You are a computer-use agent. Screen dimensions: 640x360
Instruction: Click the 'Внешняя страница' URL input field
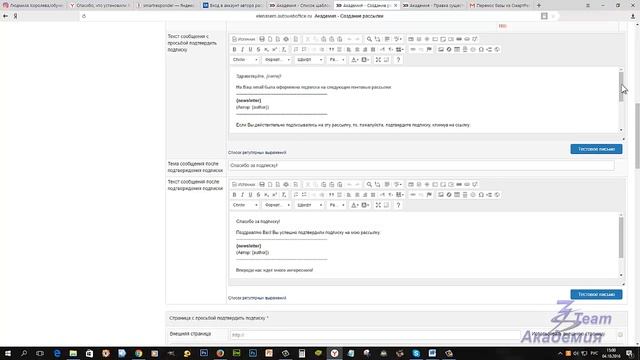[375, 335]
